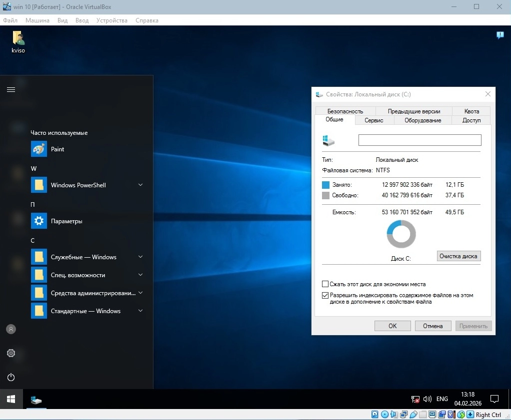Image resolution: width=511 pixels, height=420 pixels.
Task: Click the Windows Start button on taskbar
Action: 11,399
